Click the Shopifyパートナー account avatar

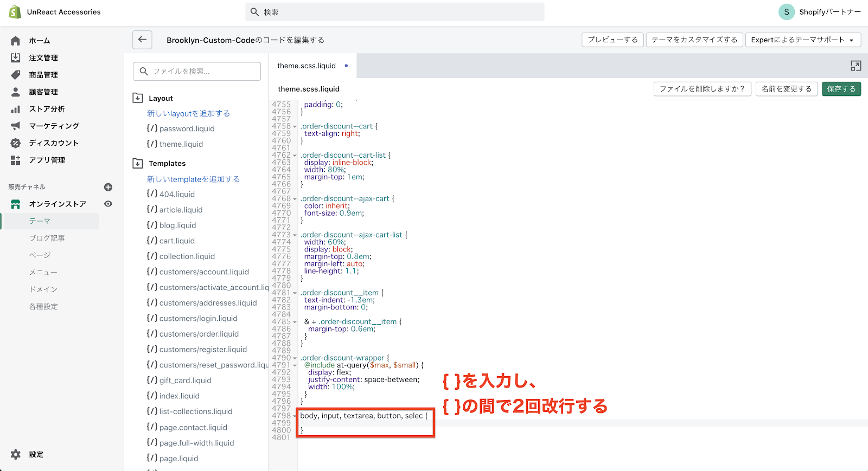786,12
